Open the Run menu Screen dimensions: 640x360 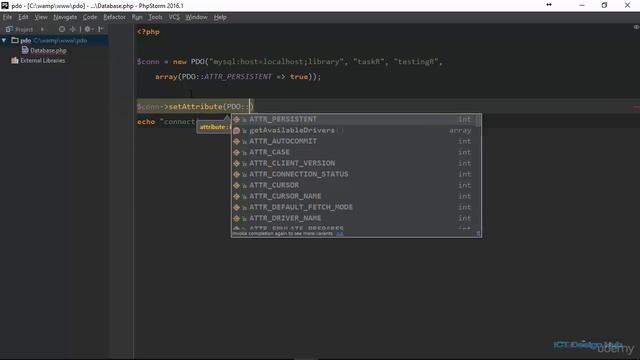137,17
